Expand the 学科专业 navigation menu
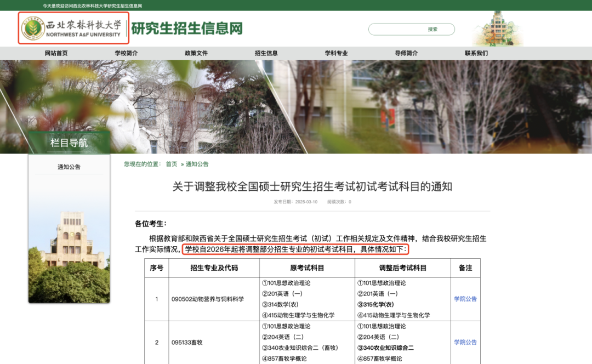Viewport: 592px width, 364px height. pos(336,53)
